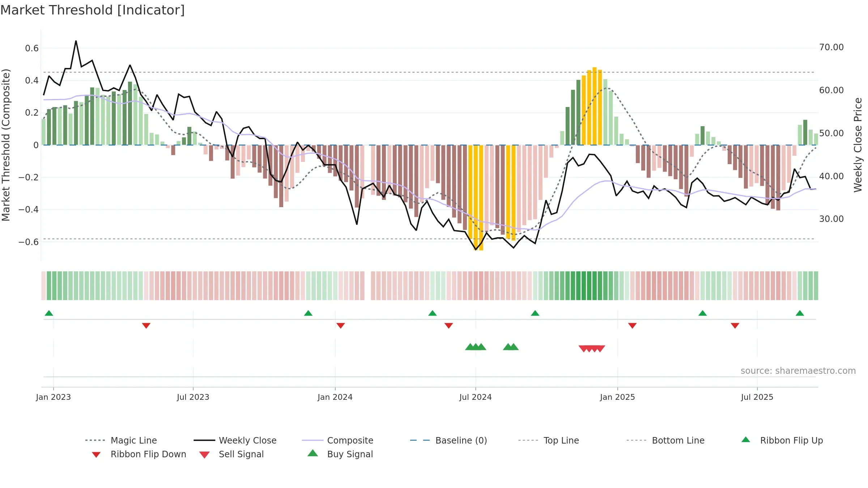Click the 70.00 right-axis price label
Image resolution: width=868 pixels, height=488 pixels.
831,47
